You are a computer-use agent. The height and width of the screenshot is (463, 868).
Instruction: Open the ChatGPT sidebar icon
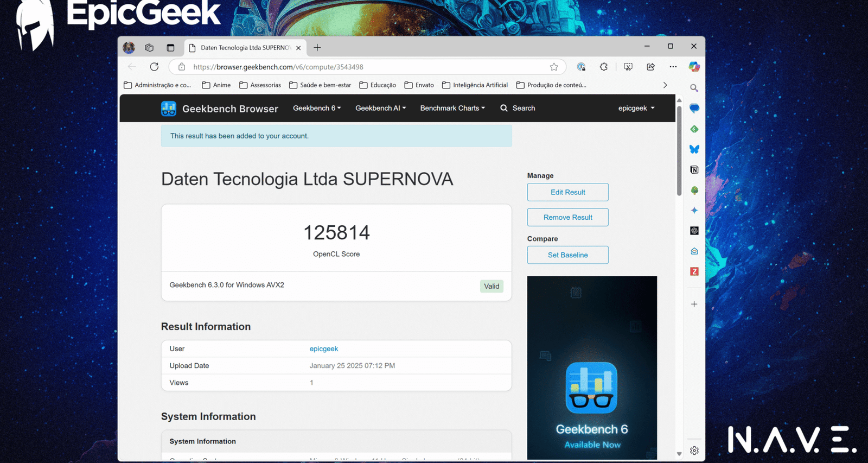[694, 231]
